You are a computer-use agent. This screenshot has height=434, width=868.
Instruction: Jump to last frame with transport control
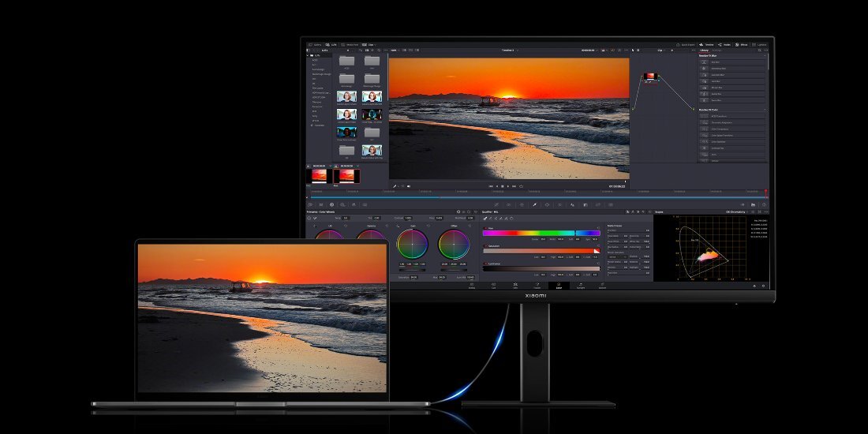(x=514, y=186)
